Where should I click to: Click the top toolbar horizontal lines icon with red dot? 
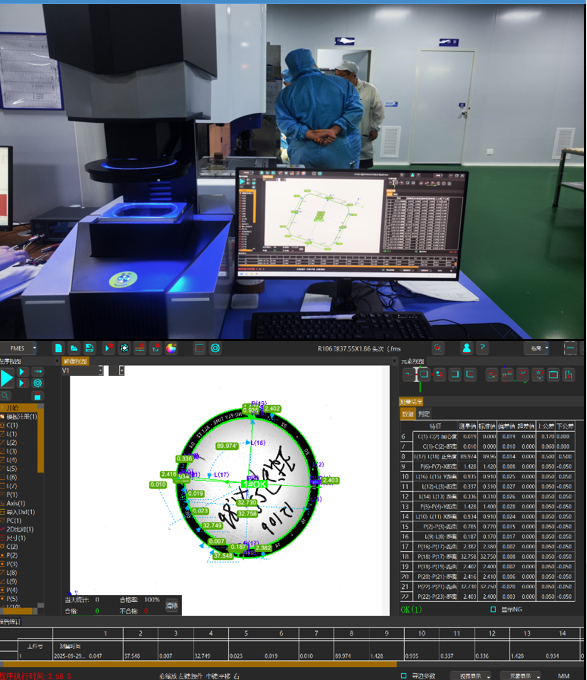point(140,348)
